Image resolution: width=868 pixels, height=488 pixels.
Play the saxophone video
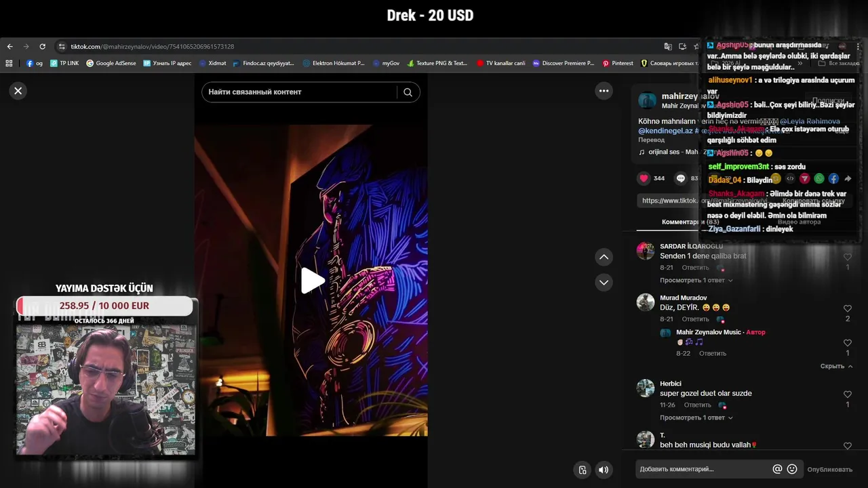coord(312,281)
